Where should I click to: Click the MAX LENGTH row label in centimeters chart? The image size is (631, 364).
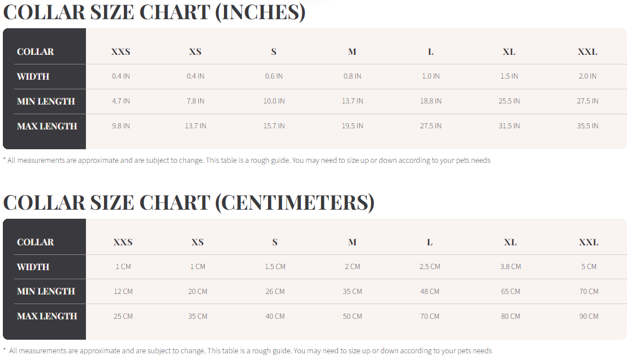[47, 317]
